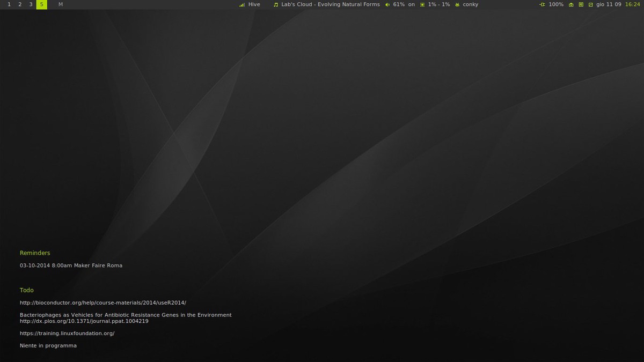This screenshot has height=362, width=644.
Task: Click the music note icon in the bar
Action: point(276,4)
